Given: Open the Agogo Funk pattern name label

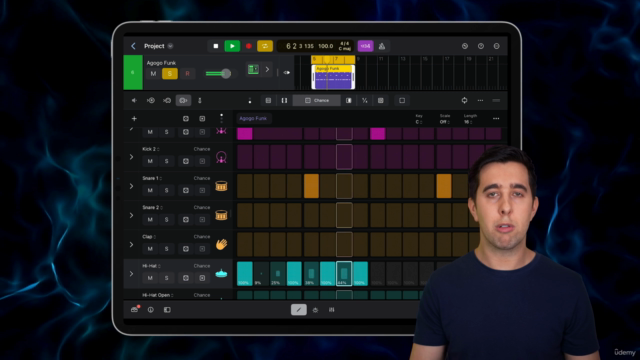Looking at the screenshot, I should [253, 118].
